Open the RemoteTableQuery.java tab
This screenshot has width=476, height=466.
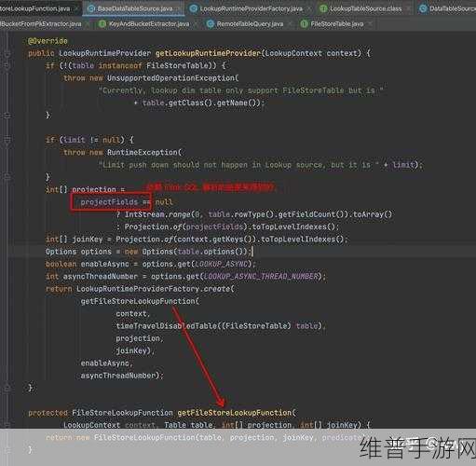250,23
